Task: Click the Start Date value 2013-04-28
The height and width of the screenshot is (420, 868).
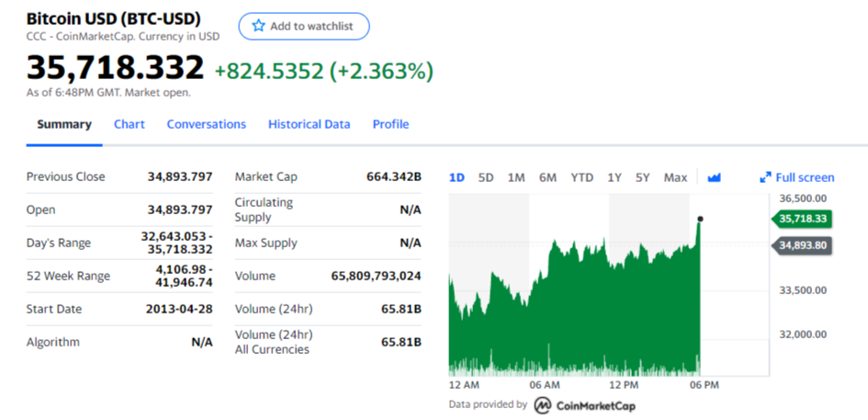Action: point(179,309)
